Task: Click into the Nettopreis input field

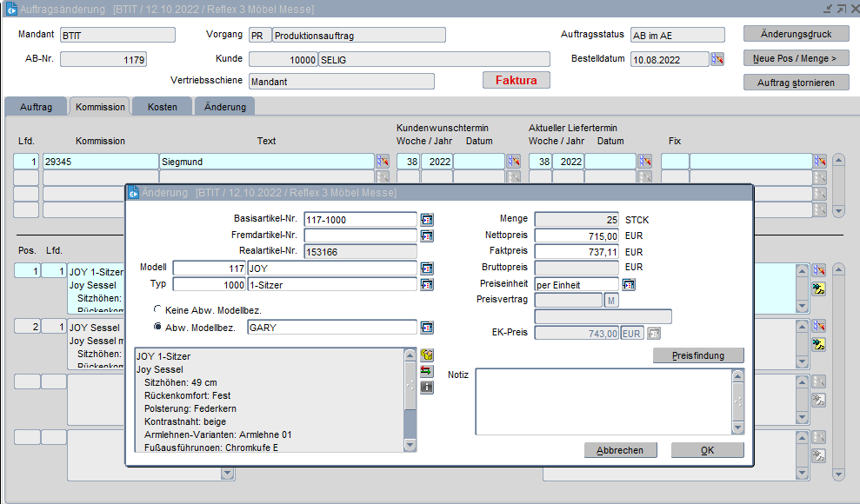Action: click(x=577, y=235)
